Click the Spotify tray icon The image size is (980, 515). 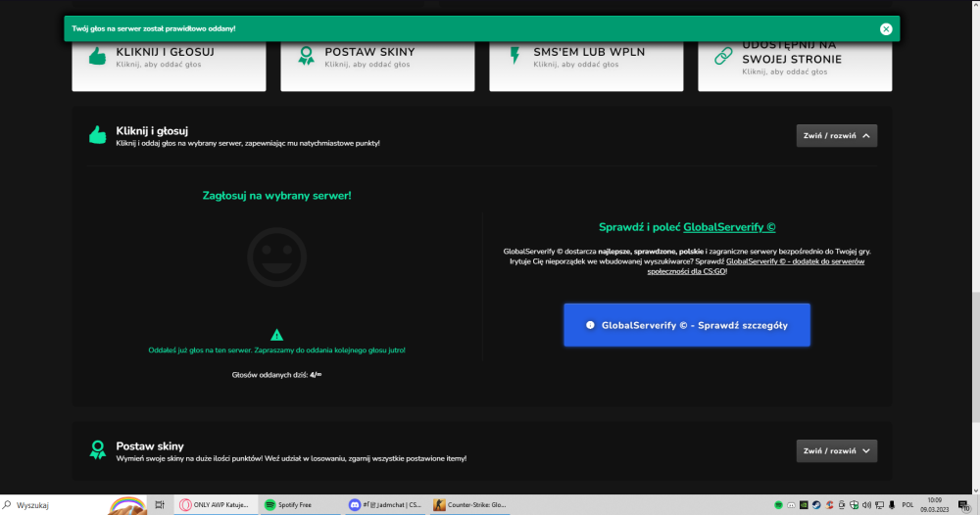(779, 505)
